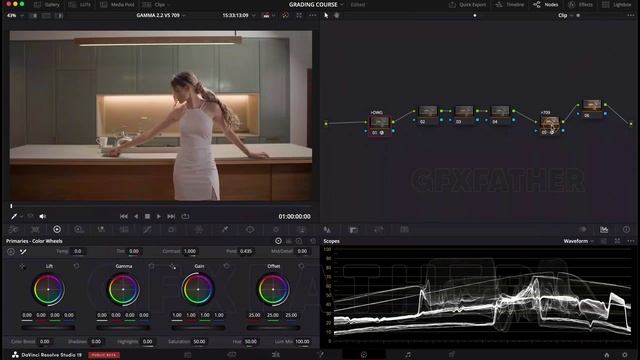
Task: Toggle the Timeline panel button
Action: 510,4
